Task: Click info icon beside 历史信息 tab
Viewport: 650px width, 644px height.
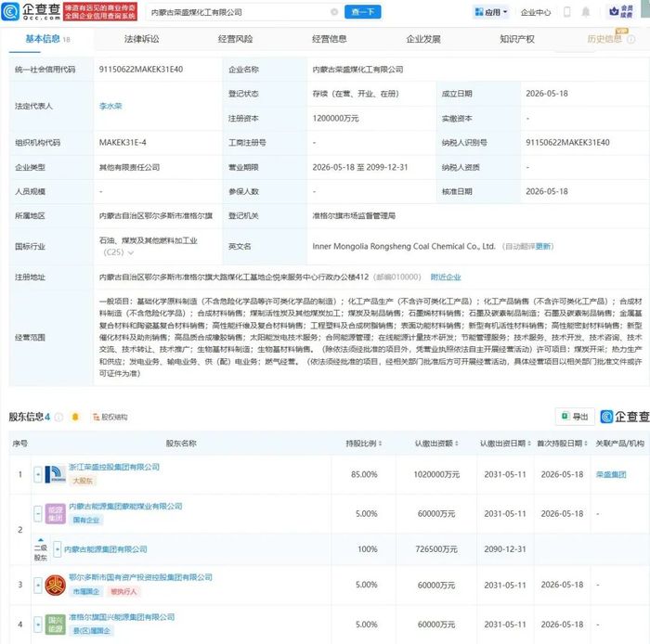Action: pyautogui.click(x=630, y=39)
